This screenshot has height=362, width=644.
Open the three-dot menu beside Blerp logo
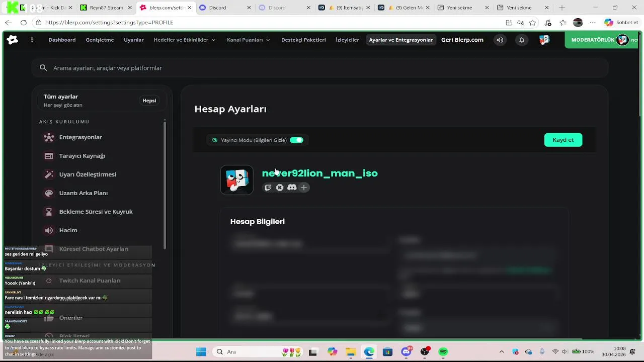click(x=32, y=40)
